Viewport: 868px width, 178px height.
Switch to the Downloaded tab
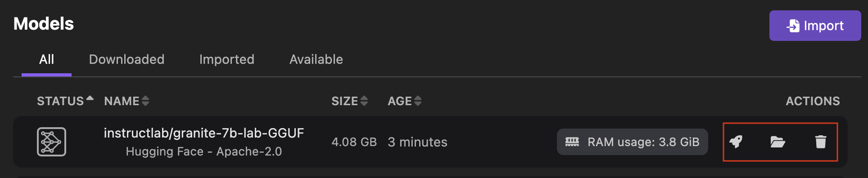(x=127, y=60)
